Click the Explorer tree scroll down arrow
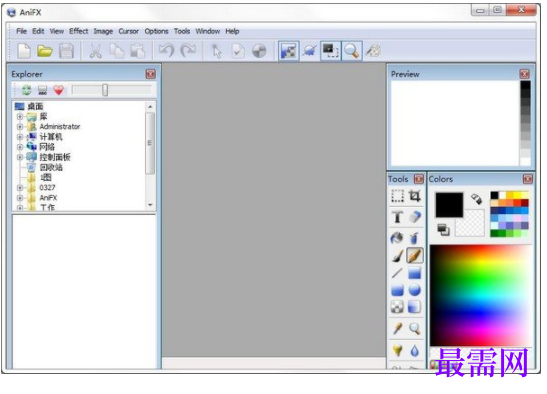Viewport: 547px width, 394px height. 150,205
